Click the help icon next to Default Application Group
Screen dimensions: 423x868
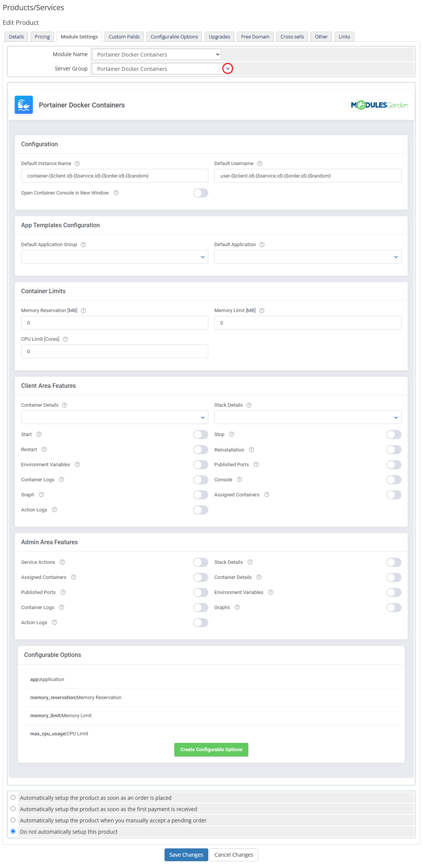(83, 245)
